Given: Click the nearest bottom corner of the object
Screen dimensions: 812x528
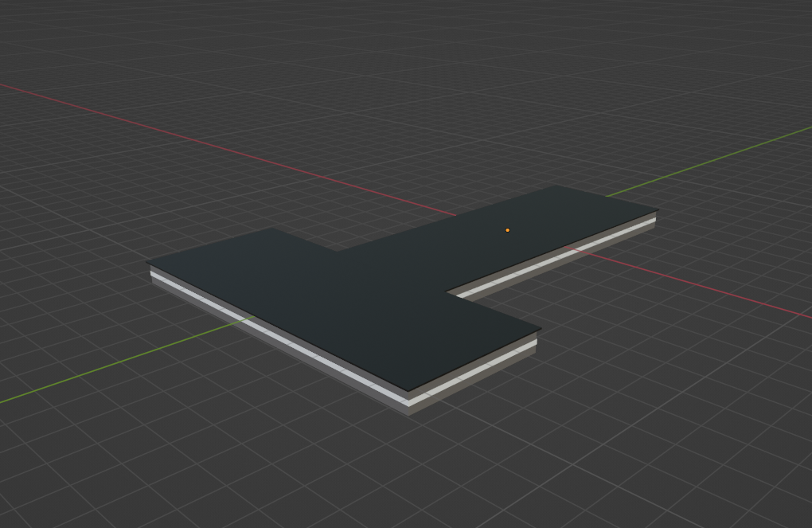Looking at the screenshot, I should (x=409, y=413).
